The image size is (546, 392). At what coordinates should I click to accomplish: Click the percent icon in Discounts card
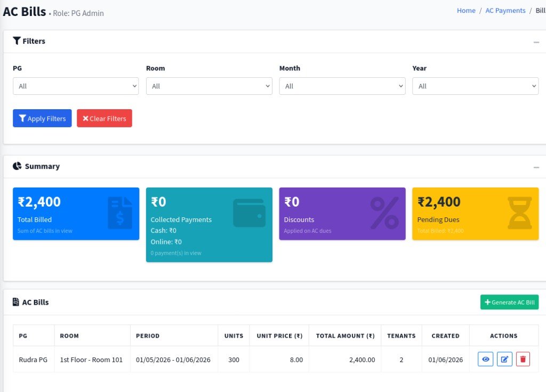coord(385,213)
